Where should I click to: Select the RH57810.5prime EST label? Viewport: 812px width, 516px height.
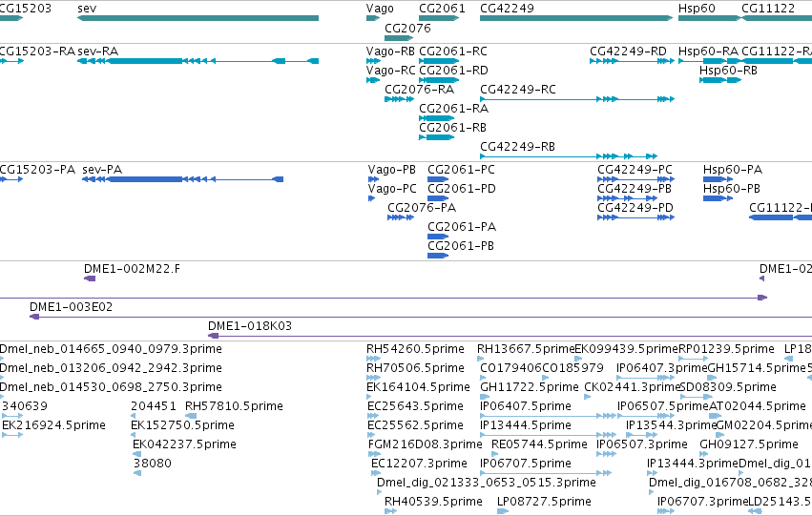coord(234,407)
